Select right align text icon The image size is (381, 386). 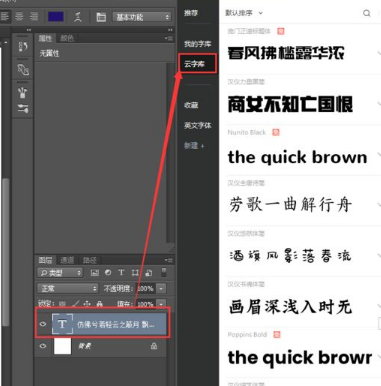tap(34, 16)
